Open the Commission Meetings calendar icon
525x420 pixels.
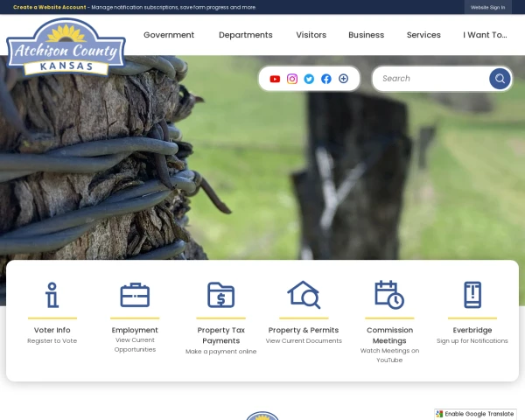coord(389,295)
